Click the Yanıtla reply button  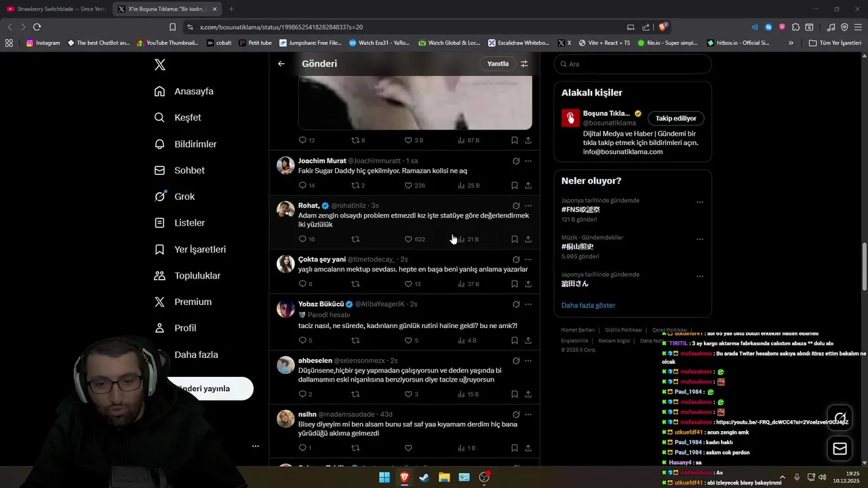pyautogui.click(x=498, y=64)
